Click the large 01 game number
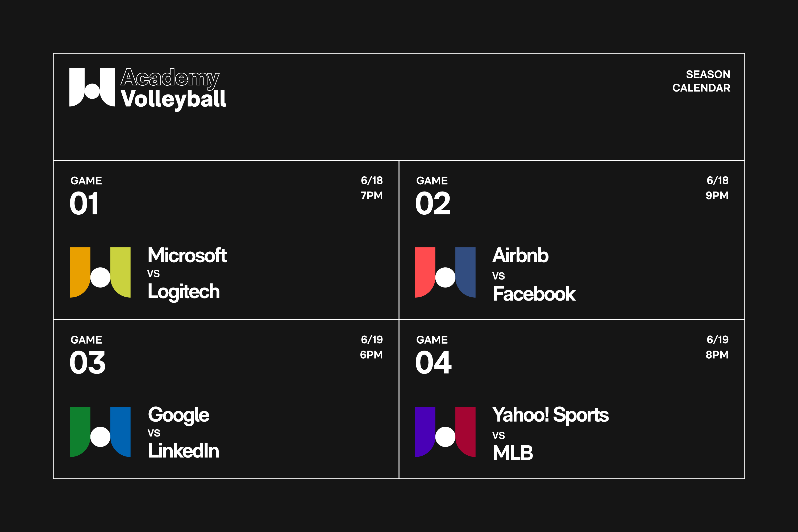 tap(84, 203)
